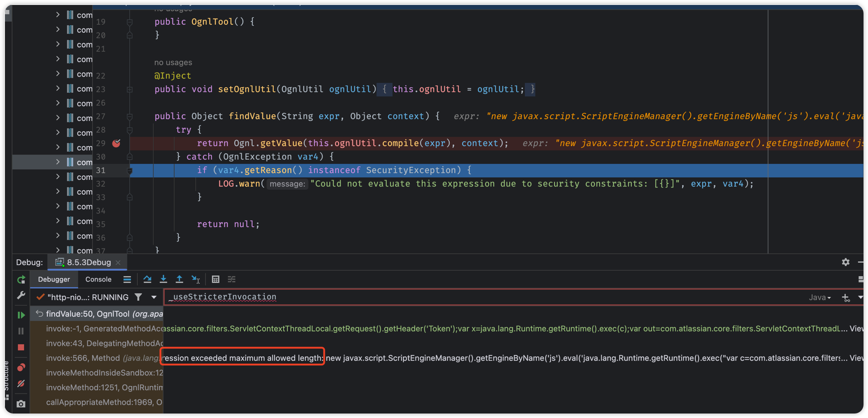This screenshot has width=868, height=418.
Task: Click View link on the ServletContextThreadLocal result
Action: point(856,329)
